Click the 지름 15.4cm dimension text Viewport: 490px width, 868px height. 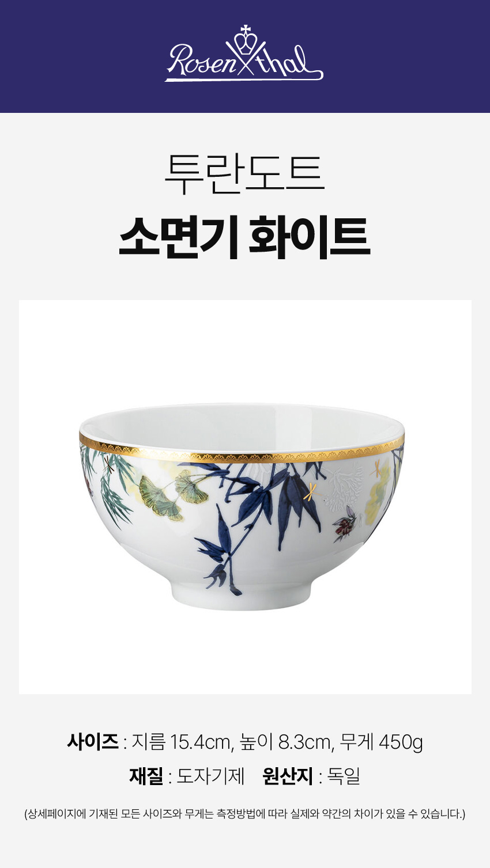(182, 742)
